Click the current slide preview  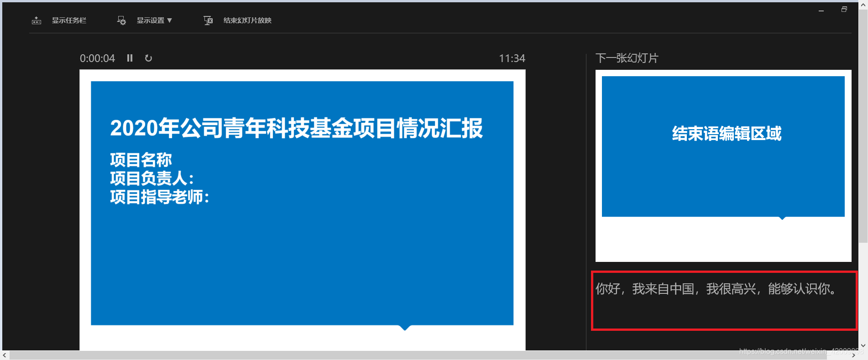303,210
